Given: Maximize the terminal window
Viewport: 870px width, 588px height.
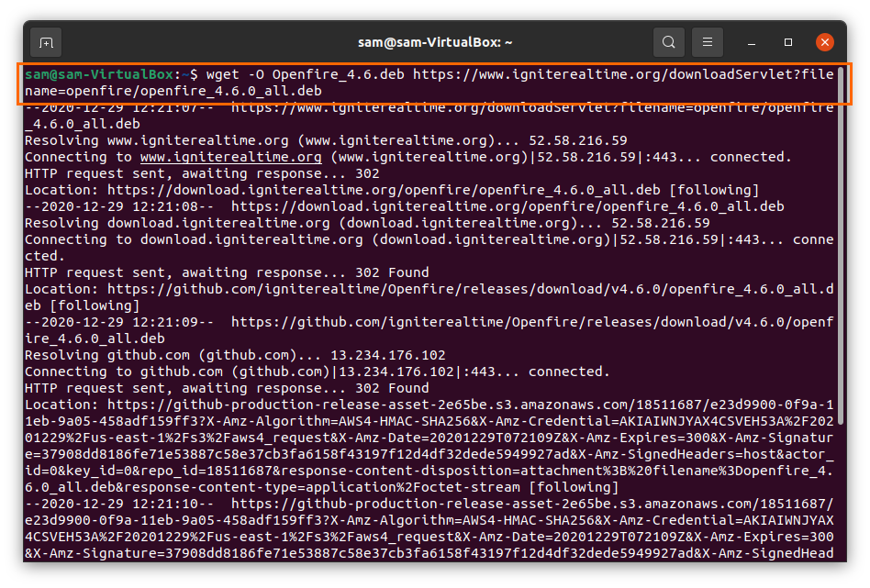Looking at the screenshot, I should [x=788, y=42].
